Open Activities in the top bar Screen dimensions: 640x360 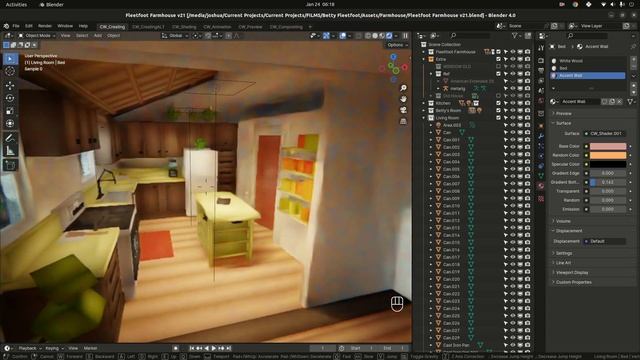(x=16, y=4)
